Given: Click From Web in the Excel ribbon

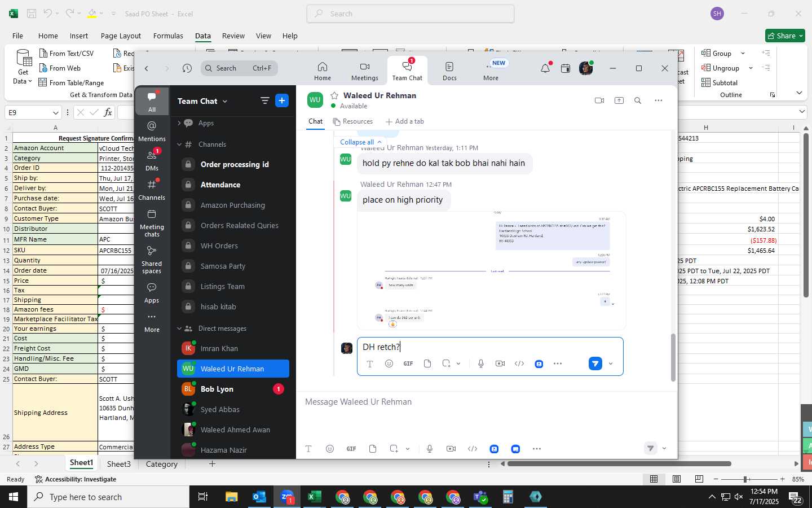Looking at the screenshot, I should click(x=60, y=68).
